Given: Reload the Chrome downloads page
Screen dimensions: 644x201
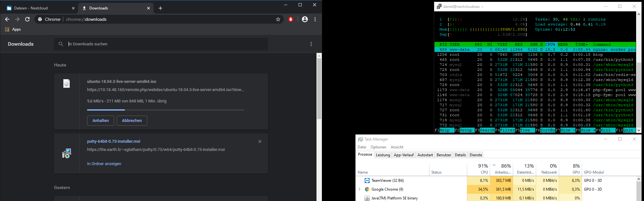Looking at the screenshot, I should (27, 19).
